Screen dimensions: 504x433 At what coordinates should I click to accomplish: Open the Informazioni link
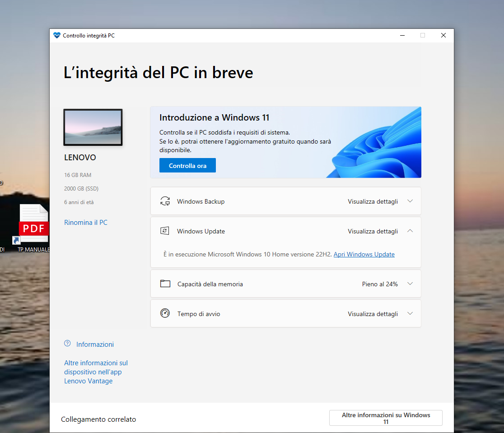(x=95, y=345)
